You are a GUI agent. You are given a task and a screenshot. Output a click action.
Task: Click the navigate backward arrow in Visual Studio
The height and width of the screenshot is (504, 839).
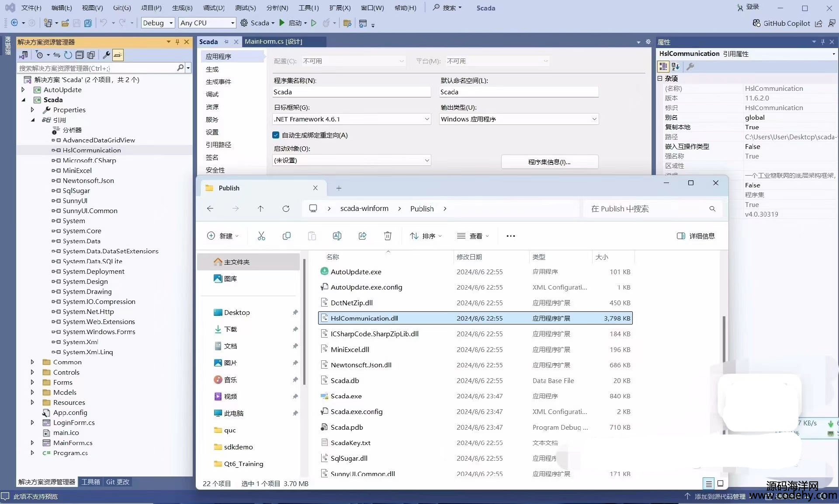[14, 23]
